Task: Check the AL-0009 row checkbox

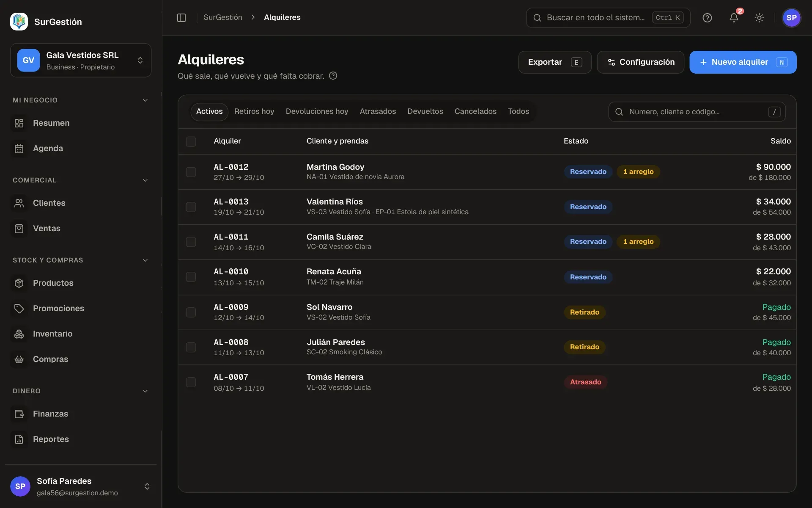Action: click(x=191, y=312)
